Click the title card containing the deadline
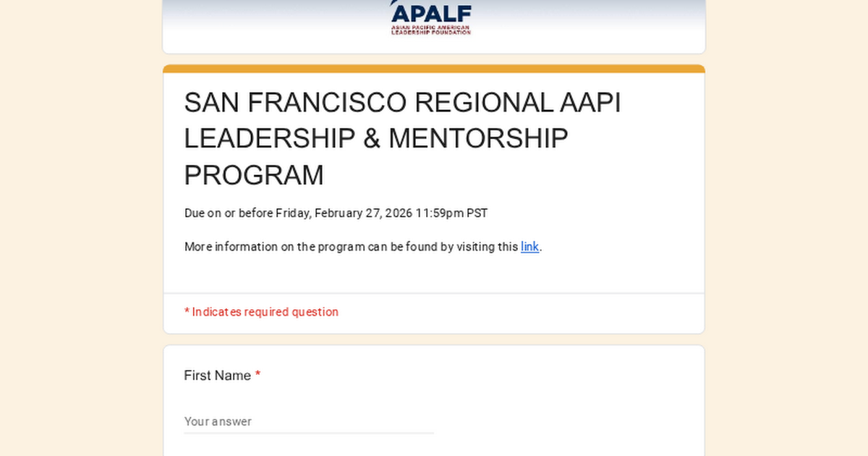868x456 pixels. (433, 181)
